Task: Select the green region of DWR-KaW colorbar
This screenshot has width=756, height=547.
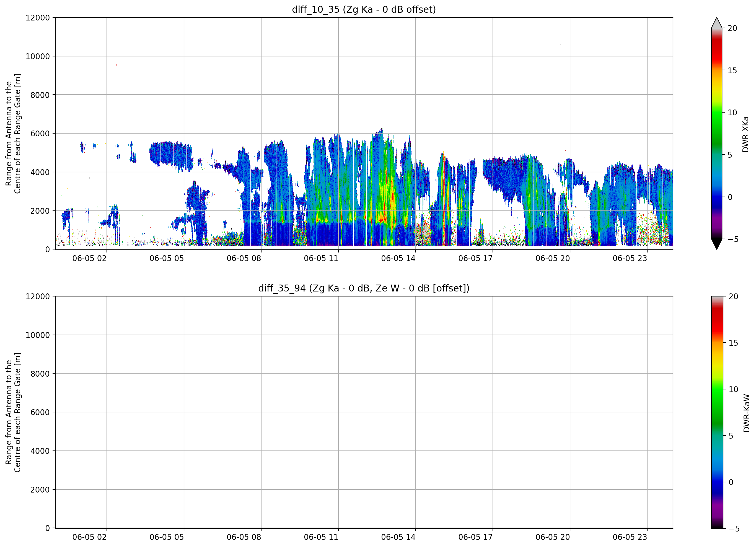Action: (x=717, y=402)
